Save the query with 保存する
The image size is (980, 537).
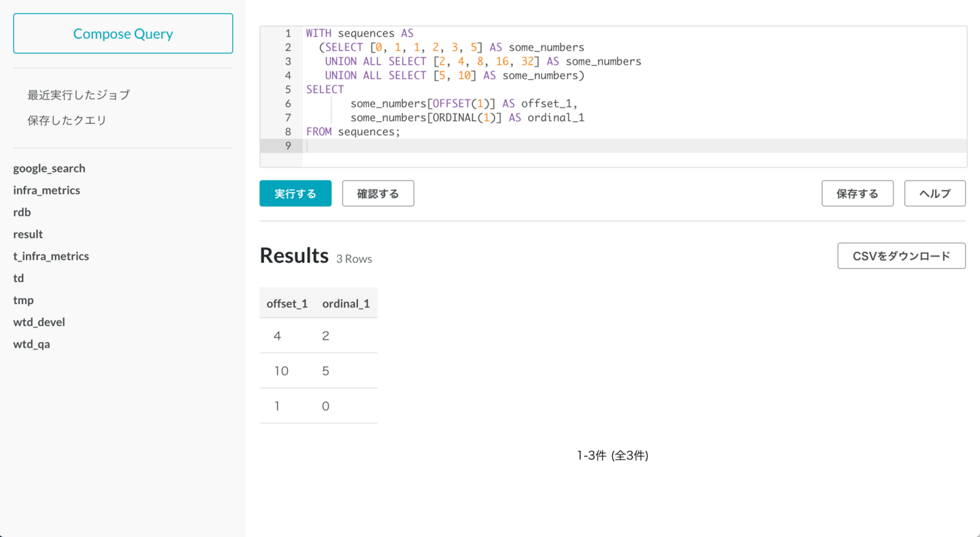click(x=857, y=193)
